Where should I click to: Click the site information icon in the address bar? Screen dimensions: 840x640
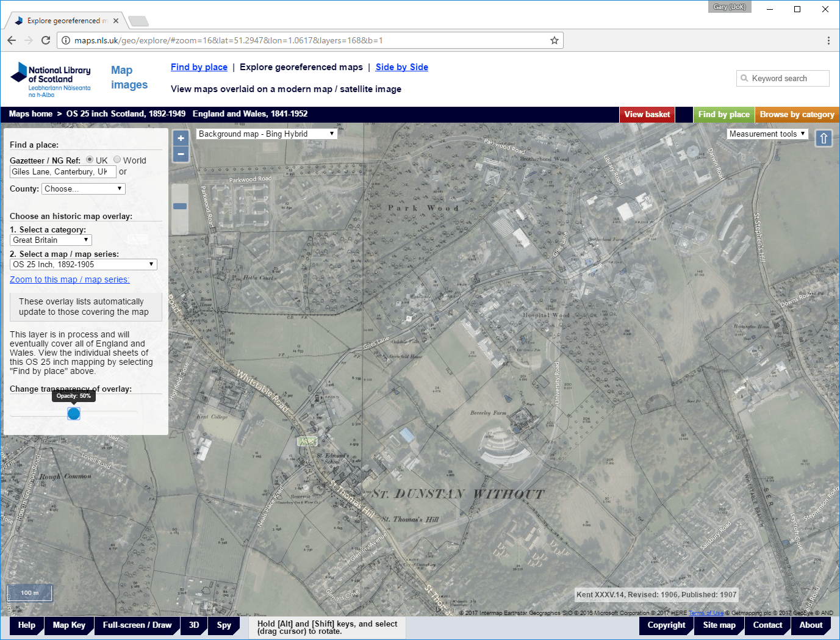pos(66,40)
